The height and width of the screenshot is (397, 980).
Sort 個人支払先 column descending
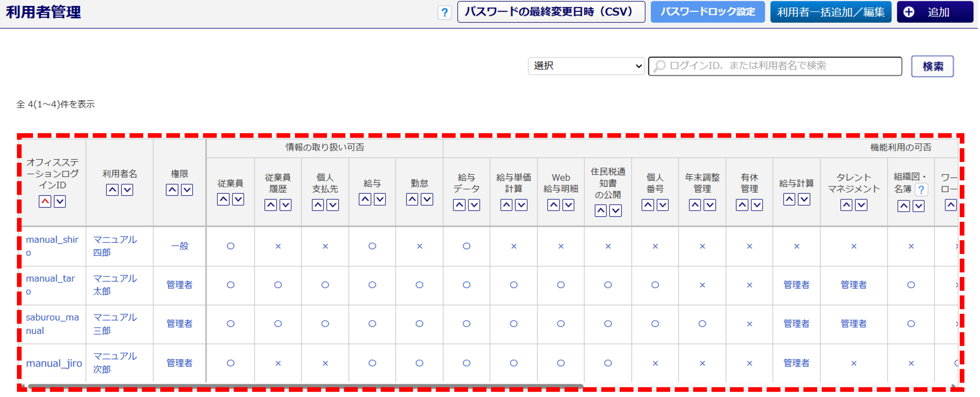[x=333, y=205]
